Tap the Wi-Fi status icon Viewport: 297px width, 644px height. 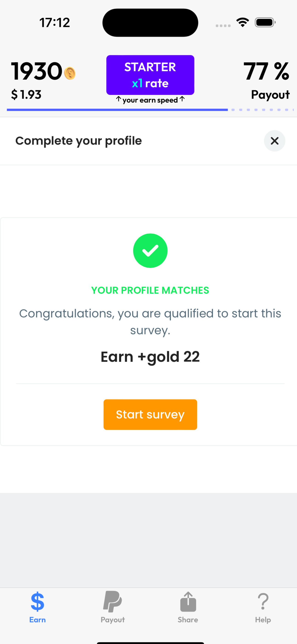click(x=242, y=22)
